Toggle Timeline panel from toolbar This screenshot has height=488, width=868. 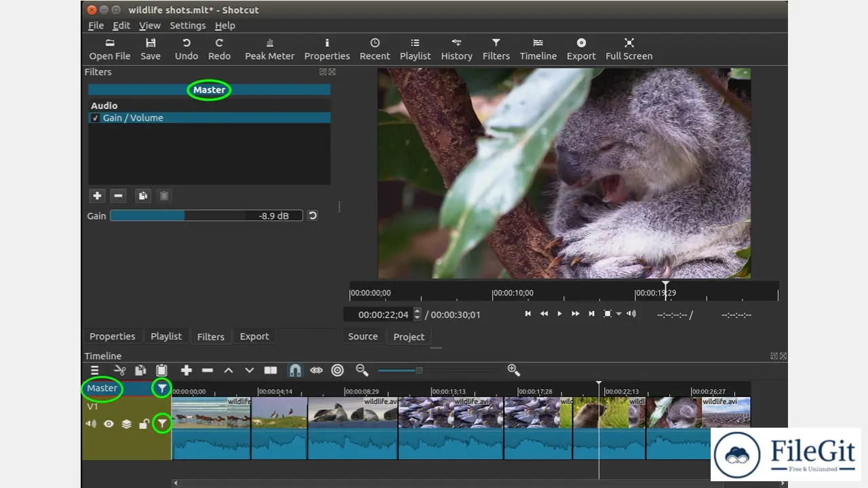(x=538, y=49)
